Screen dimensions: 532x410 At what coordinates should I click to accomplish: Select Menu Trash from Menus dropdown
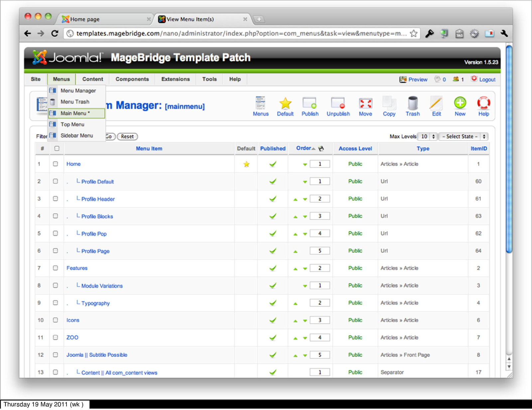pyautogui.click(x=77, y=102)
